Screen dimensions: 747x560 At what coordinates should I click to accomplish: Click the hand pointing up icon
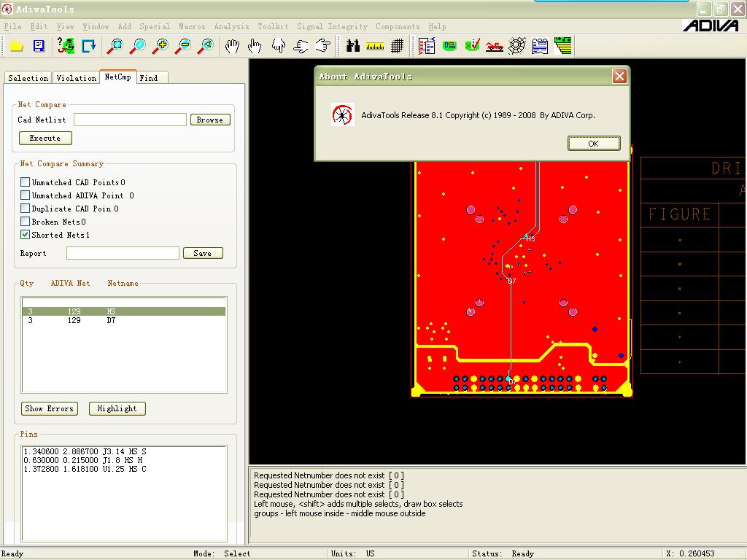coord(255,46)
